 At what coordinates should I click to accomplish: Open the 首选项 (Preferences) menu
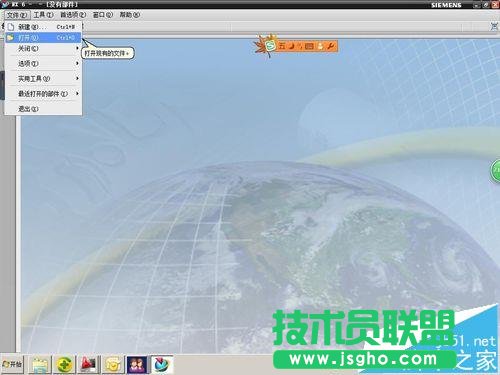(x=73, y=15)
